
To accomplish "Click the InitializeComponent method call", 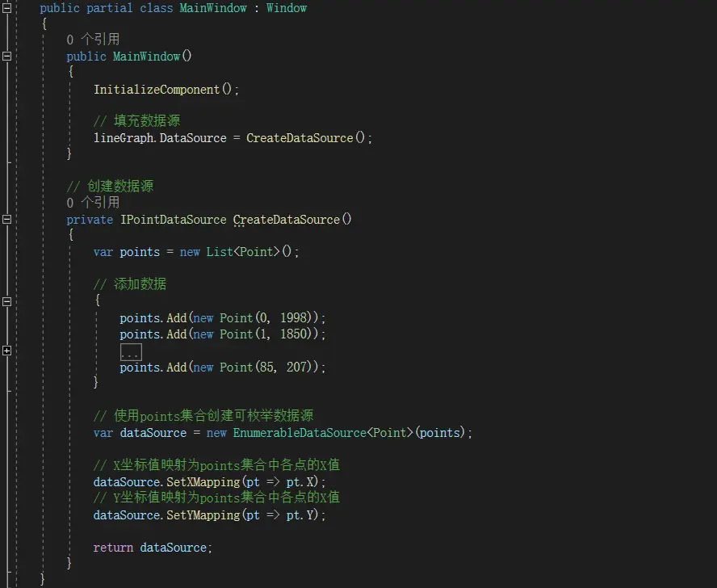I will [x=157, y=90].
